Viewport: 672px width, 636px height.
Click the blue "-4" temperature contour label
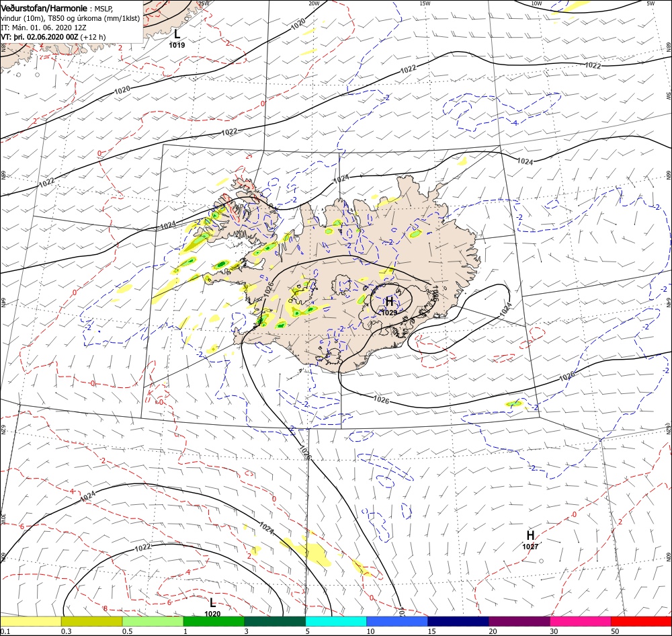tap(514, 122)
